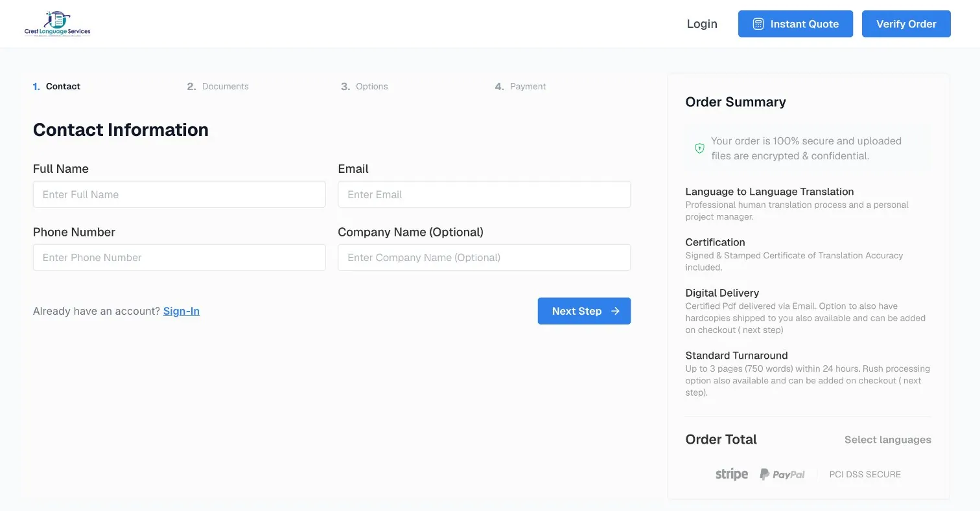Viewport: 980px width, 511px height.
Task: Select the Contact step tab
Action: coord(57,86)
